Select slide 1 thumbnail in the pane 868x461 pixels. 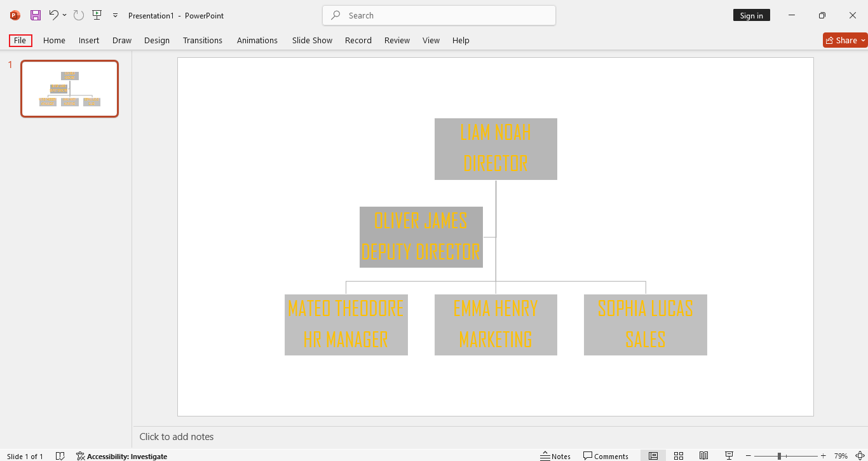(x=69, y=88)
